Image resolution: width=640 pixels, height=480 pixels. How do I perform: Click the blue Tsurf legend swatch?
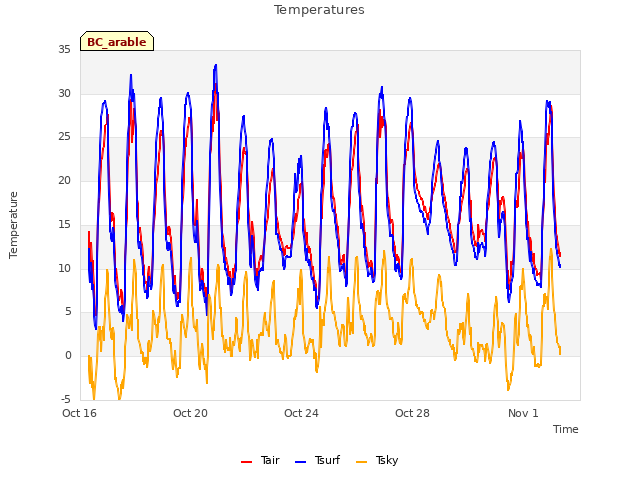click(x=300, y=462)
